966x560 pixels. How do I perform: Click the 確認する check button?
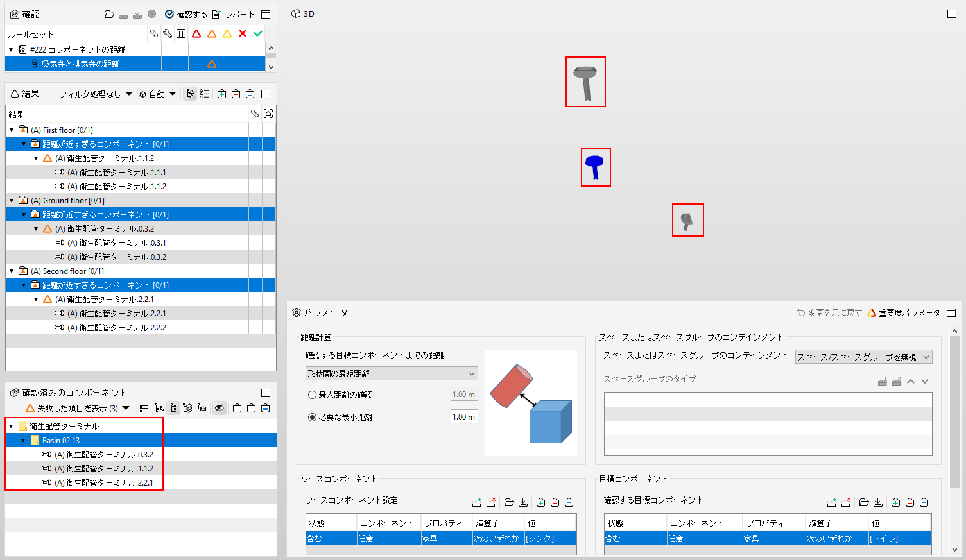coord(186,14)
